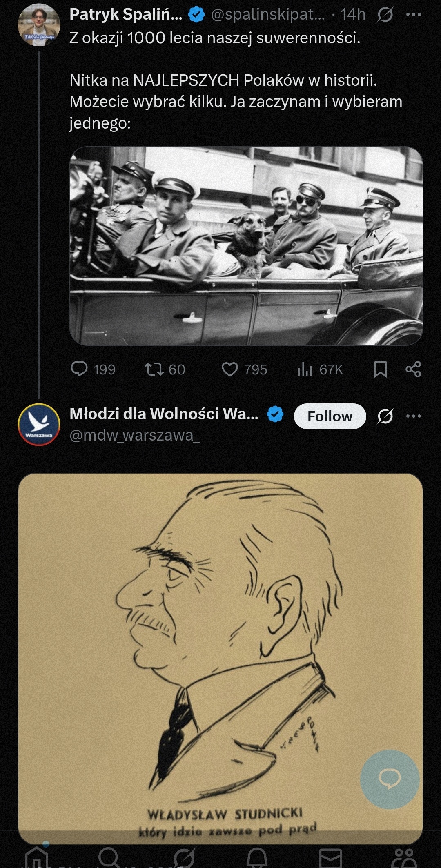Open Młodzi dla Wolności Warszawa avatar
441x868 pixels.
pos(39,425)
